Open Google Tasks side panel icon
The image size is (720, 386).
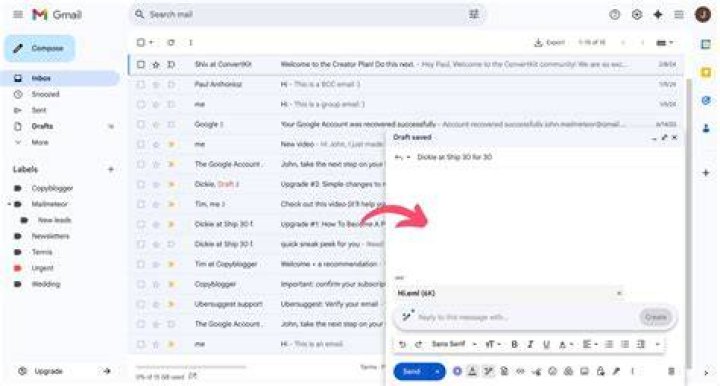pos(706,101)
